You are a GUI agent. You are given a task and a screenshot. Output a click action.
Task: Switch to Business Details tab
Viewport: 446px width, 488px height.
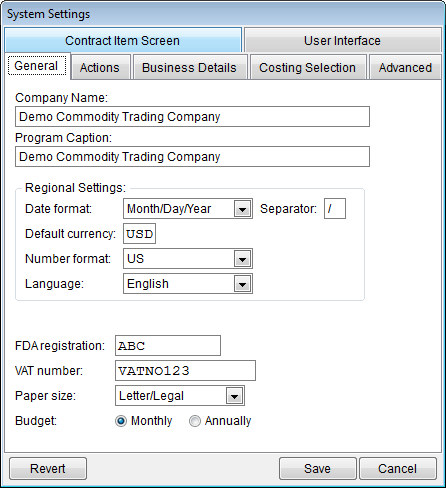tap(190, 68)
